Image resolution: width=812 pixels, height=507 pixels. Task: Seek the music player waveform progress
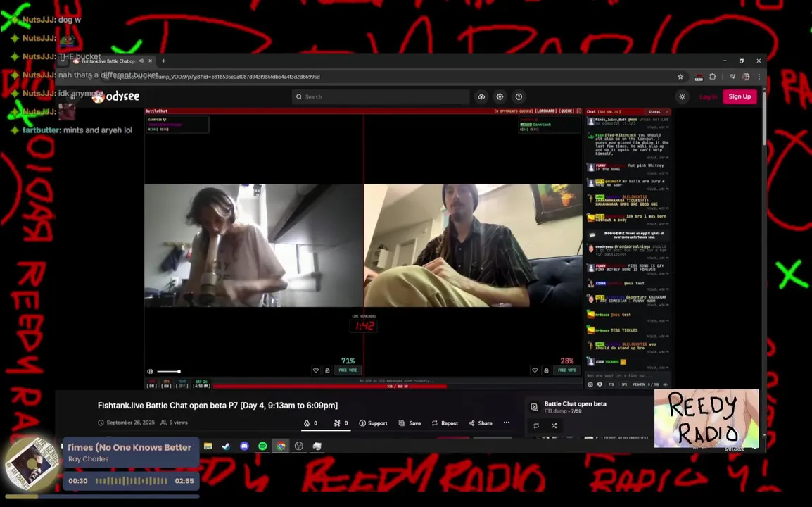point(131,481)
